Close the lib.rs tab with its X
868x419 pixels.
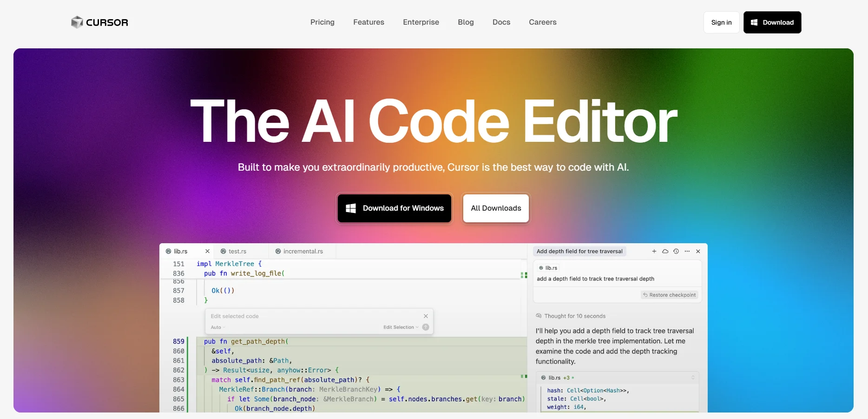click(x=207, y=251)
